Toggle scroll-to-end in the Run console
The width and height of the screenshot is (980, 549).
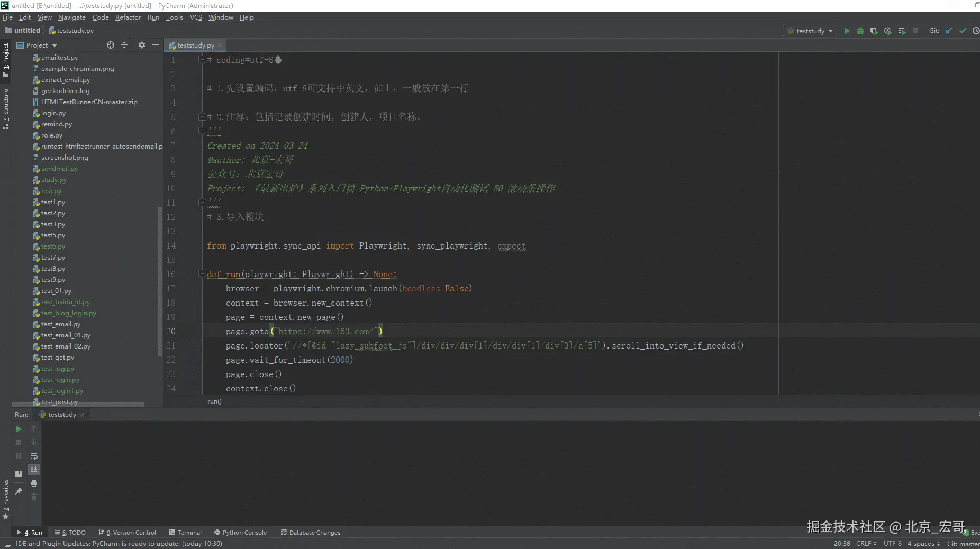tap(34, 470)
